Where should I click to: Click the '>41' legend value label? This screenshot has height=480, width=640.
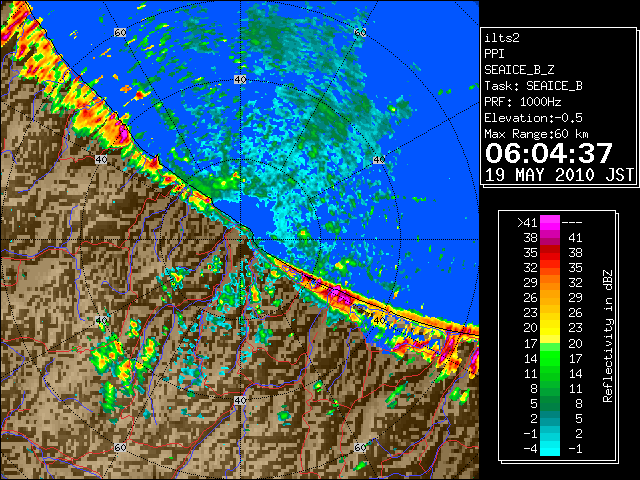click(x=527, y=223)
